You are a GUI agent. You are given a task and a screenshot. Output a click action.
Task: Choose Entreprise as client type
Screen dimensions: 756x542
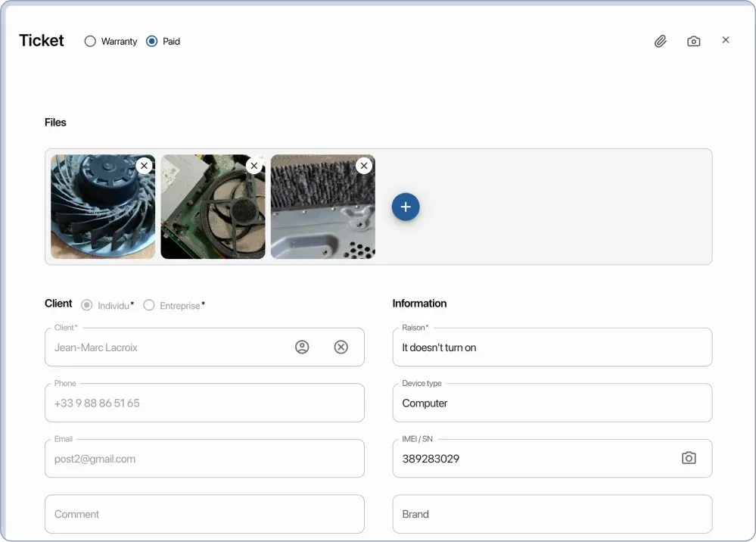pyautogui.click(x=149, y=305)
